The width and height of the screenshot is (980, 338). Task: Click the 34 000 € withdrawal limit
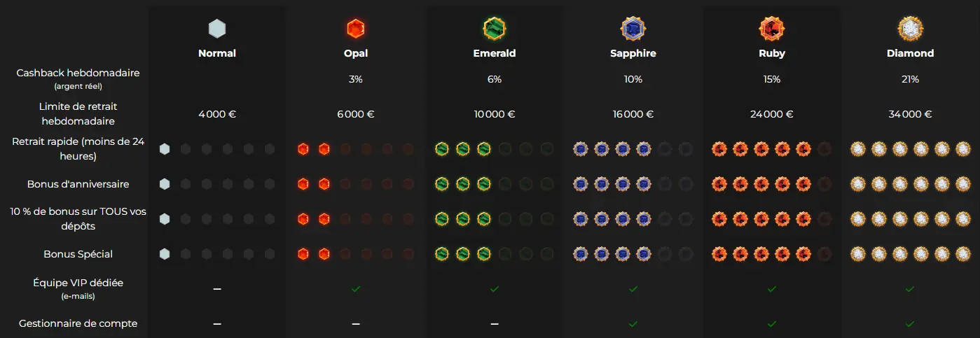point(910,114)
